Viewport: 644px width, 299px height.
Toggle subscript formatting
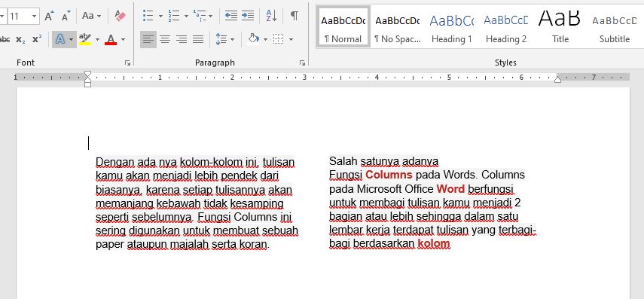click(x=20, y=39)
